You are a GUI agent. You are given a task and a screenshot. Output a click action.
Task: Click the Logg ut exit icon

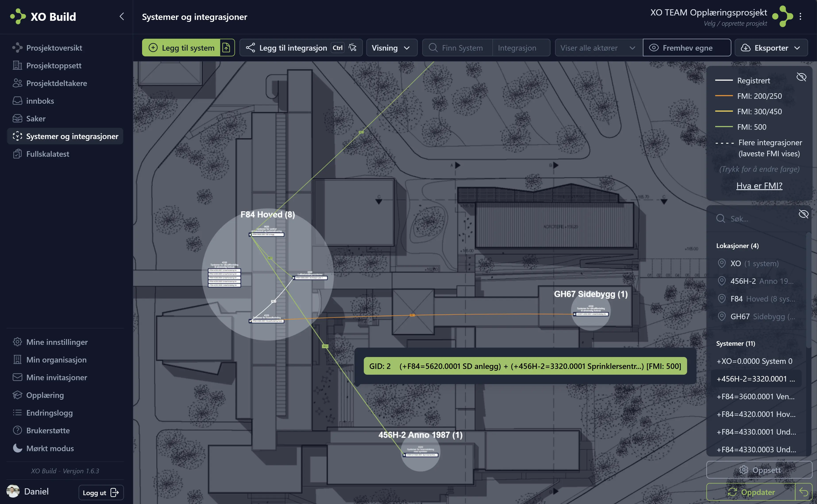[114, 493]
